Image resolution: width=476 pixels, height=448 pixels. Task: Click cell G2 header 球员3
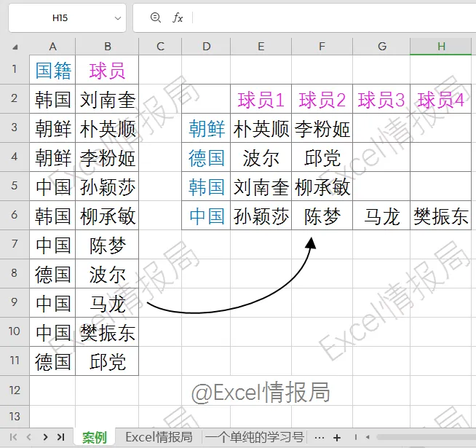coord(381,99)
